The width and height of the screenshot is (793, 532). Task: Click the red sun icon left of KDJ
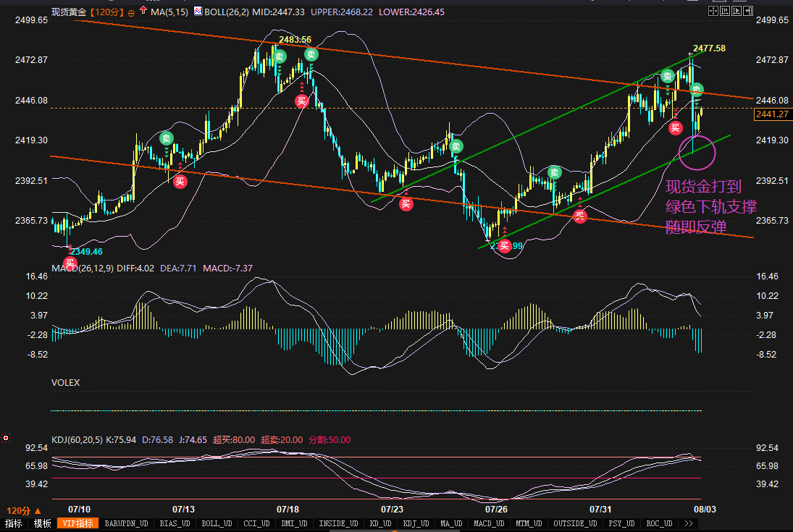tap(6, 438)
